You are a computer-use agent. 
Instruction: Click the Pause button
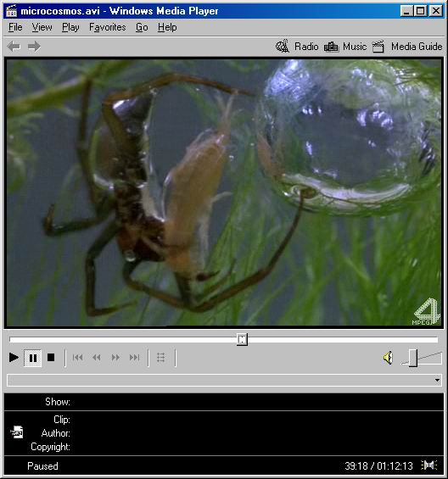coord(33,358)
